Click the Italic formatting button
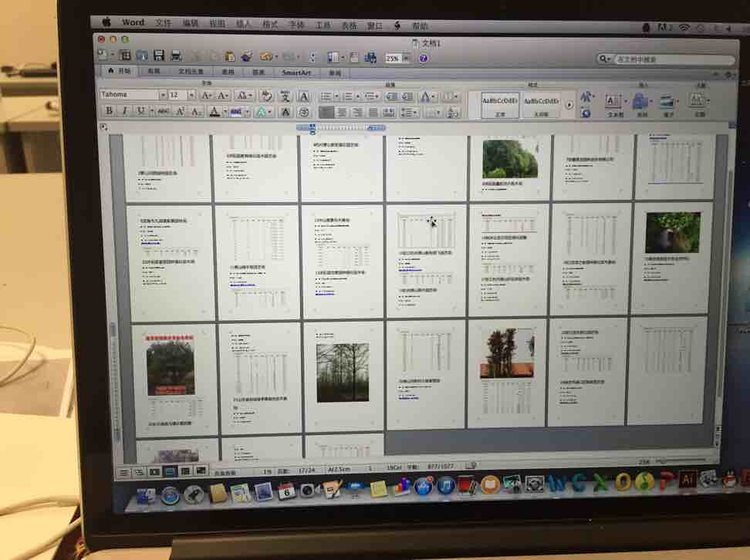Image resolution: width=750 pixels, height=560 pixels. point(123,111)
